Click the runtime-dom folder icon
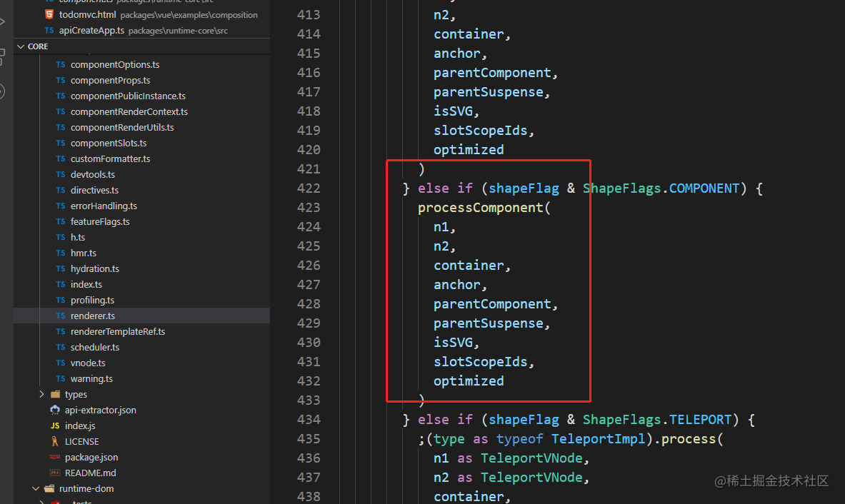Image resolution: width=845 pixels, height=504 pixels. [49, 488]
